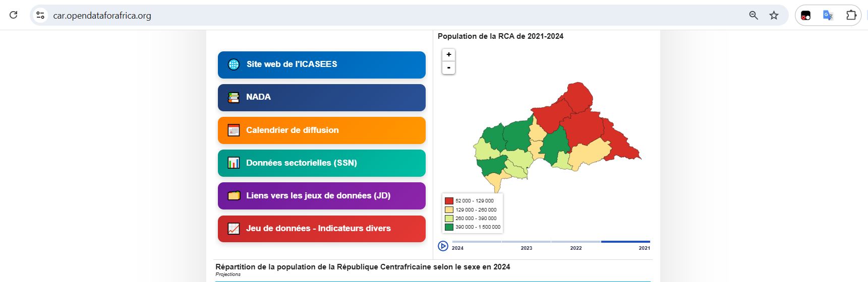Click the red 52 000 - 129 000 legend swatch
The width and height of the screenshot is (868, 282).
point(449,200)
